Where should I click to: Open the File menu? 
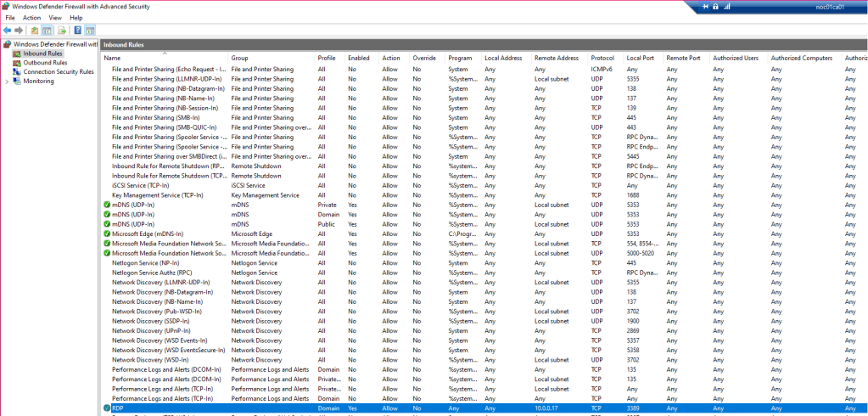click(10, 17)
